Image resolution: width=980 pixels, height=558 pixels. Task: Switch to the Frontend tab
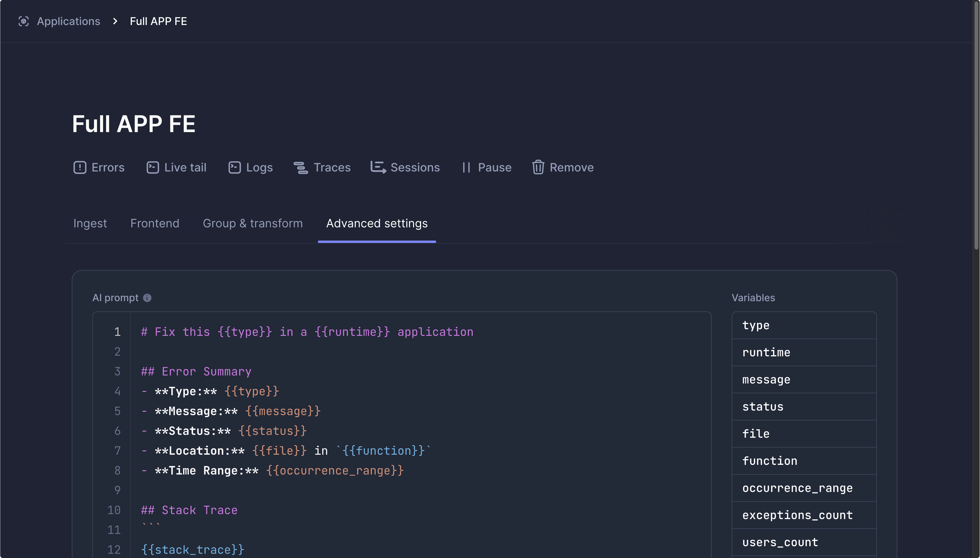[x=155, y=223]
